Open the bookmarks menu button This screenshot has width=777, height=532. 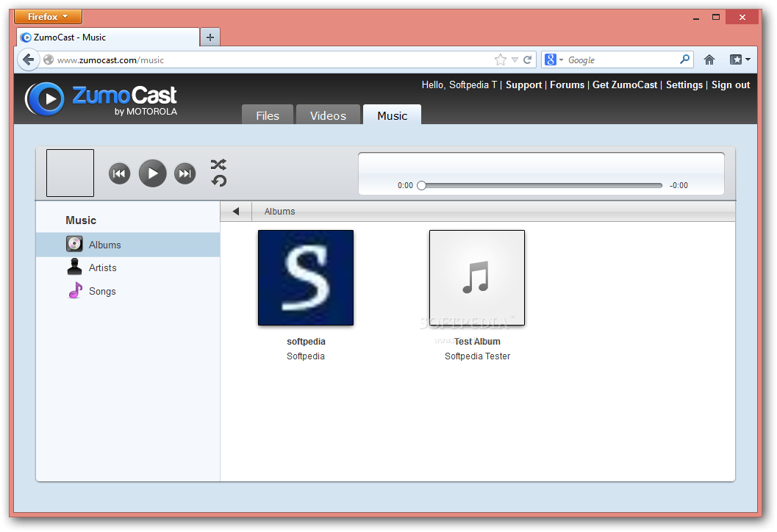(740, 60)
